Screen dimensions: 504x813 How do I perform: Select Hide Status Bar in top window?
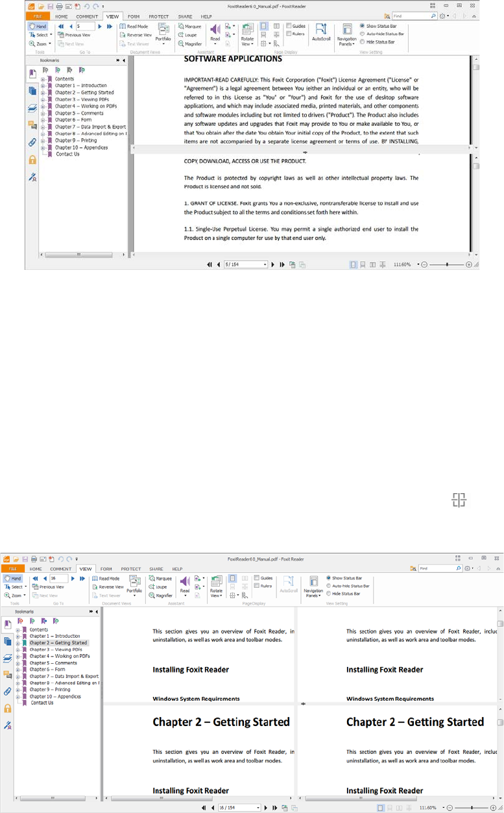click(378, 42)
